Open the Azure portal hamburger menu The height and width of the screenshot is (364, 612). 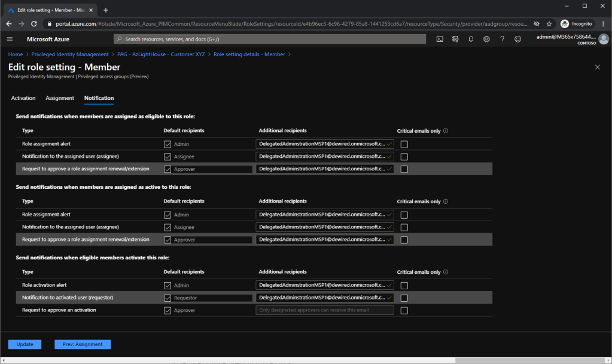[10, 39]
